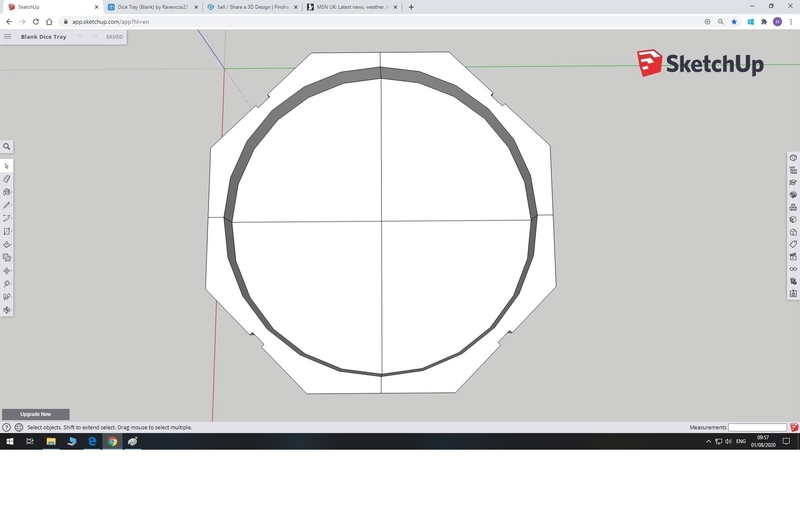Click the SAVED status label
The width and height of the screenshot is (800, 508).
coord(114,37)
